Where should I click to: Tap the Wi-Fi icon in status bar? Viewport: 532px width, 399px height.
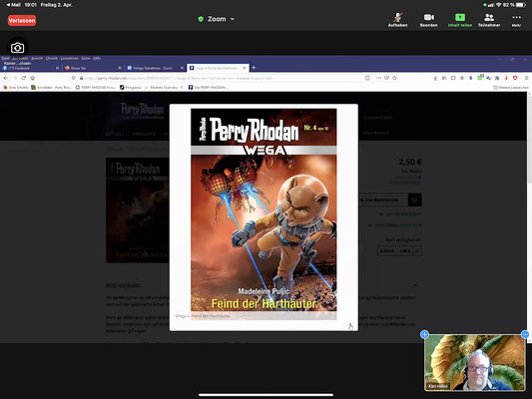[x=498, y=5]
